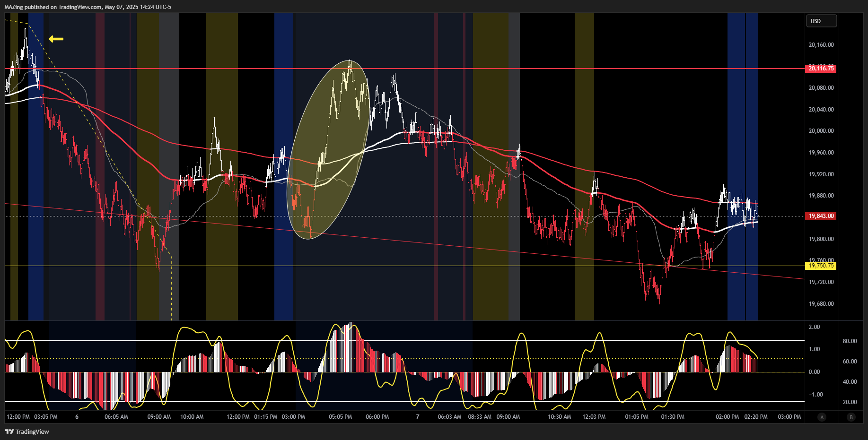Open the USD currency selector
Viewport: 868px width, 440px height.
822,21
